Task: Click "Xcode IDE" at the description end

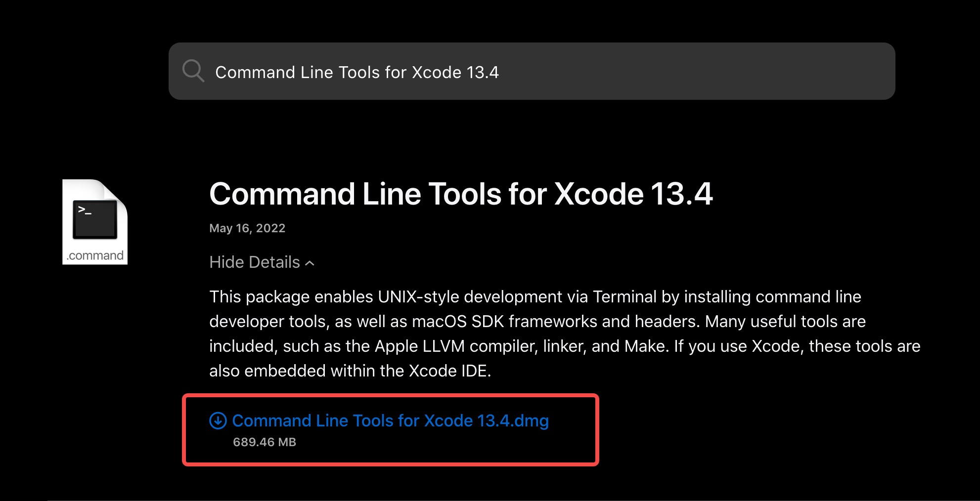Action: click(449, 371)
